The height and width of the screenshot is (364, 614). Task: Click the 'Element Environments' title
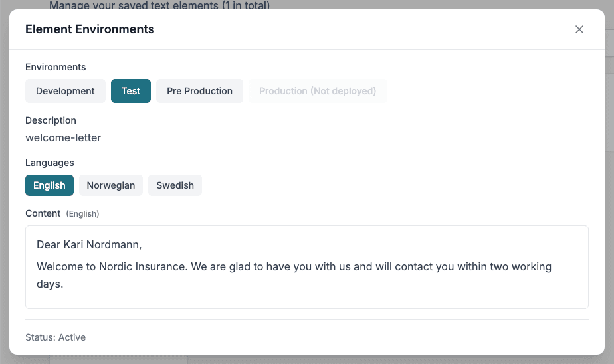[x=90, y=29]
